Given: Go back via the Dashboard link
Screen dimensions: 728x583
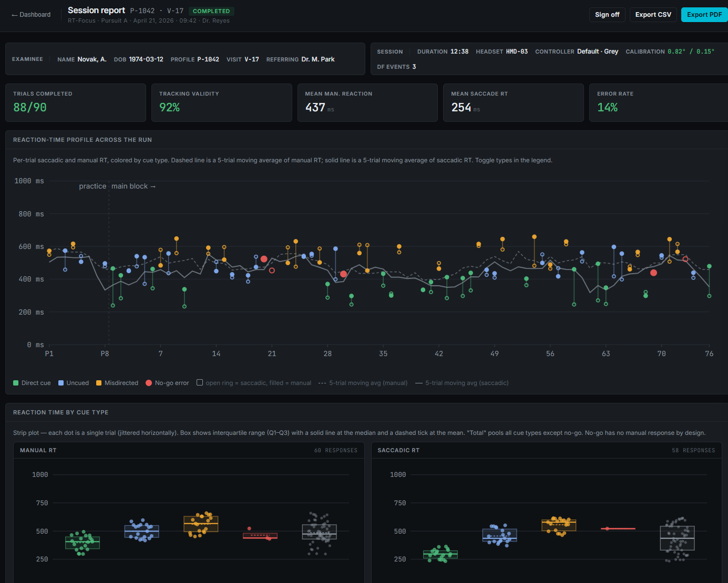Looking at the screenshot, I should click(x=31, y=15).
